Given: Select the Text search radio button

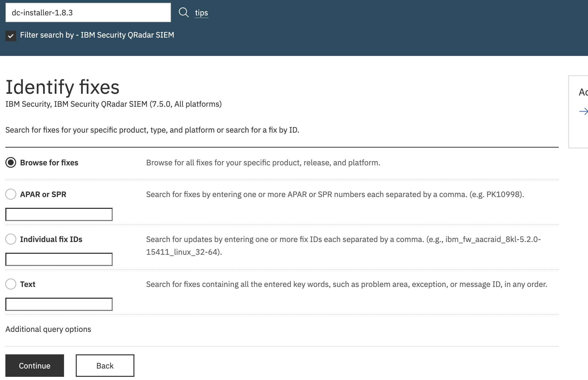Looking at the screenshot, I should point(11,284).
